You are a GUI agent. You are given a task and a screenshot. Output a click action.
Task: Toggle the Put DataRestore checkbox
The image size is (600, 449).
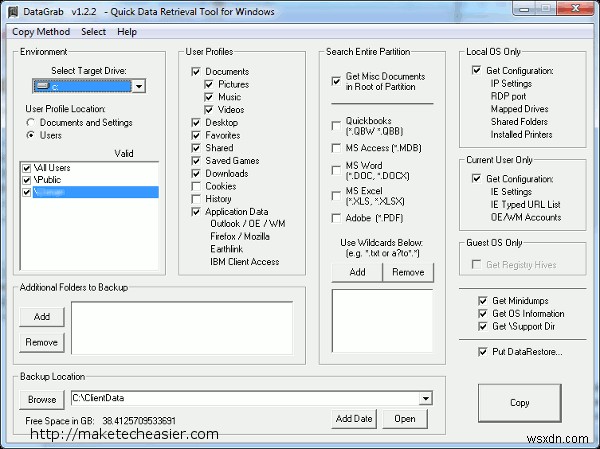click(483, 351)
